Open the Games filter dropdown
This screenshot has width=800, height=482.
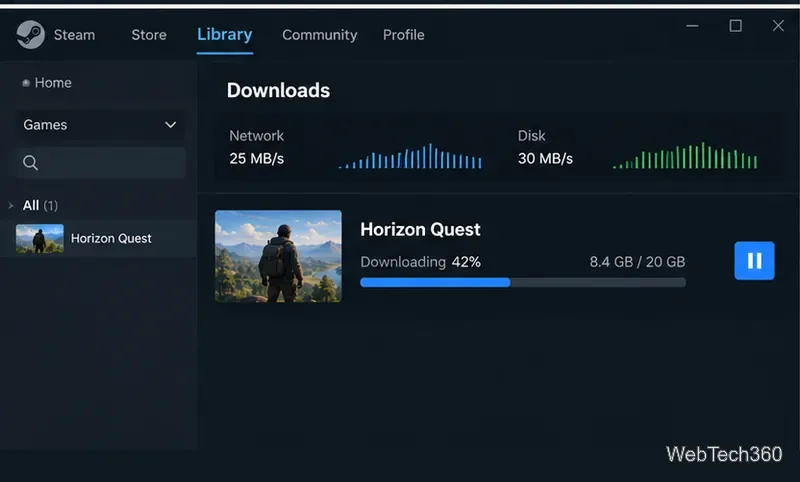tap(100, 125)
